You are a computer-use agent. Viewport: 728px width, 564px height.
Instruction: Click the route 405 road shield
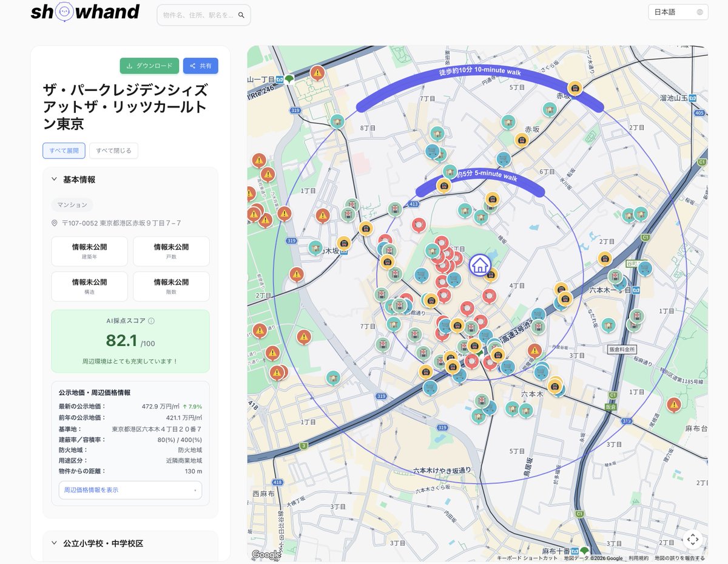coord(701,113)
